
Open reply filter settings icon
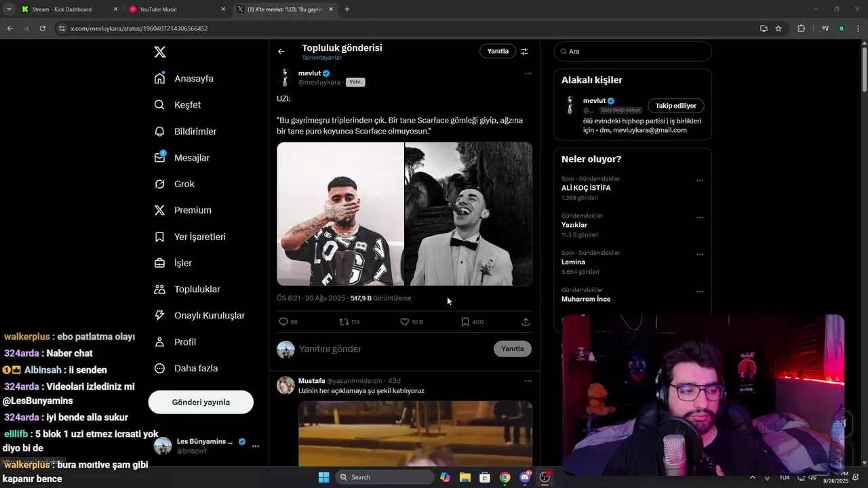click(x=524, y=52)
